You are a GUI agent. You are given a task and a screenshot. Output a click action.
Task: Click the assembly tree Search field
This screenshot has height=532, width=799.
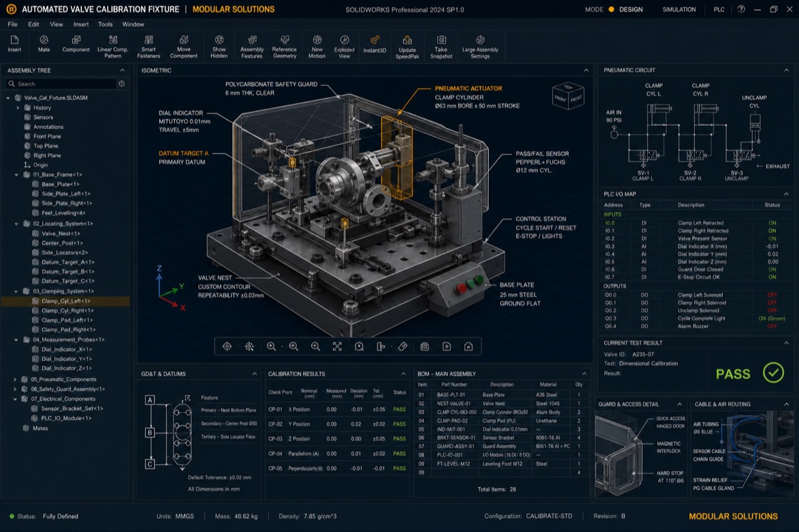61,83
